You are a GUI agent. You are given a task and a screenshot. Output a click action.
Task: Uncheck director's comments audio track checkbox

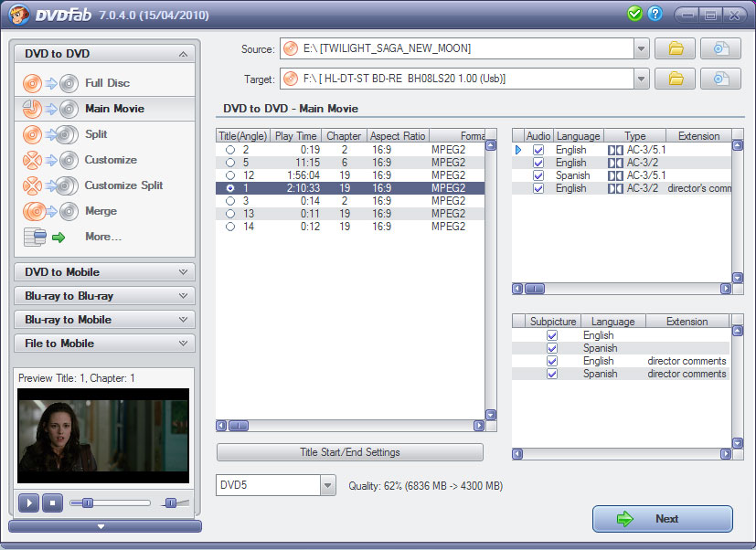point(538,188)
